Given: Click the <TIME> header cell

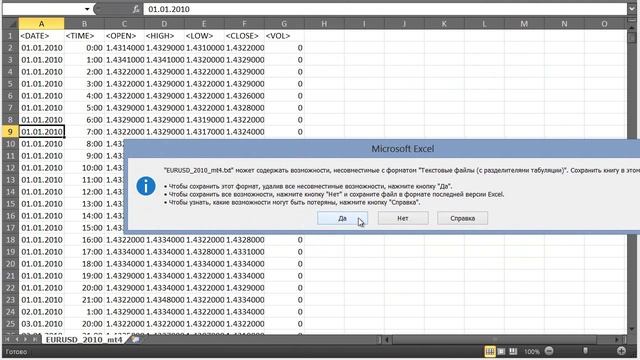Looking at the screenshot, I should [84, 36].
